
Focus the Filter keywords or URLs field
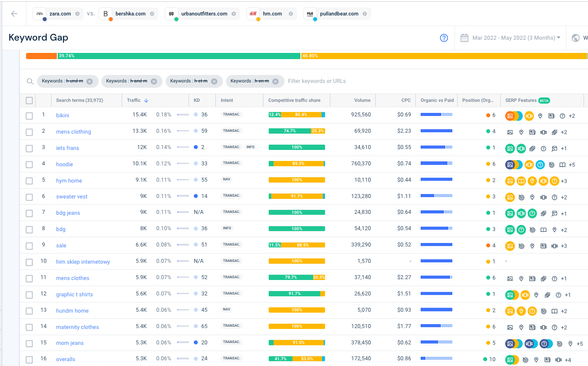coord(317,81)
